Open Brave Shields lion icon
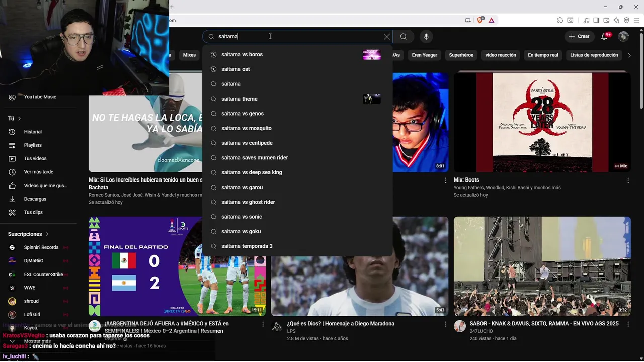Viewport: 644px width, 362px height. [480, 20]
